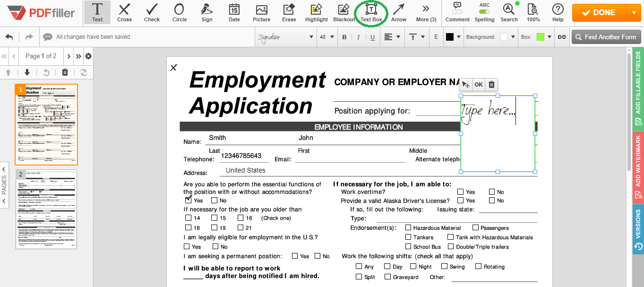The image size is (644, 287).
Task: Select the Text Box tool
Action: click(x=371, y=13)
